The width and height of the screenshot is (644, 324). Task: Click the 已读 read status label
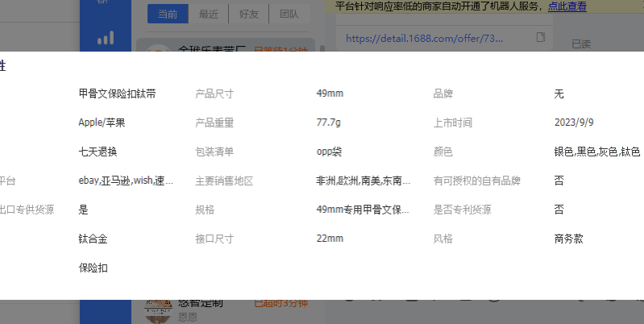click(x=581, y=44)
